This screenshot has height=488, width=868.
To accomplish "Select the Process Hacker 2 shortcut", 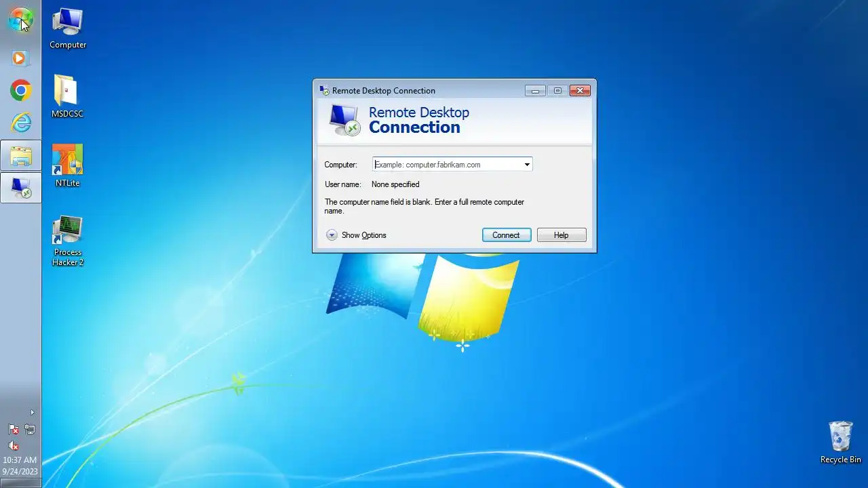I will pyautogui.click(x=68, y=241).
